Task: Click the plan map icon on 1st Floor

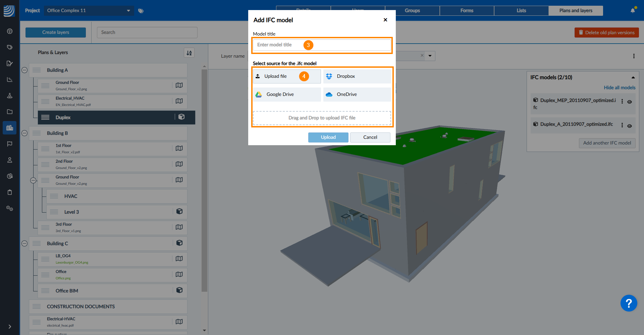Action: pyautogui.click(x=179, y=148)
